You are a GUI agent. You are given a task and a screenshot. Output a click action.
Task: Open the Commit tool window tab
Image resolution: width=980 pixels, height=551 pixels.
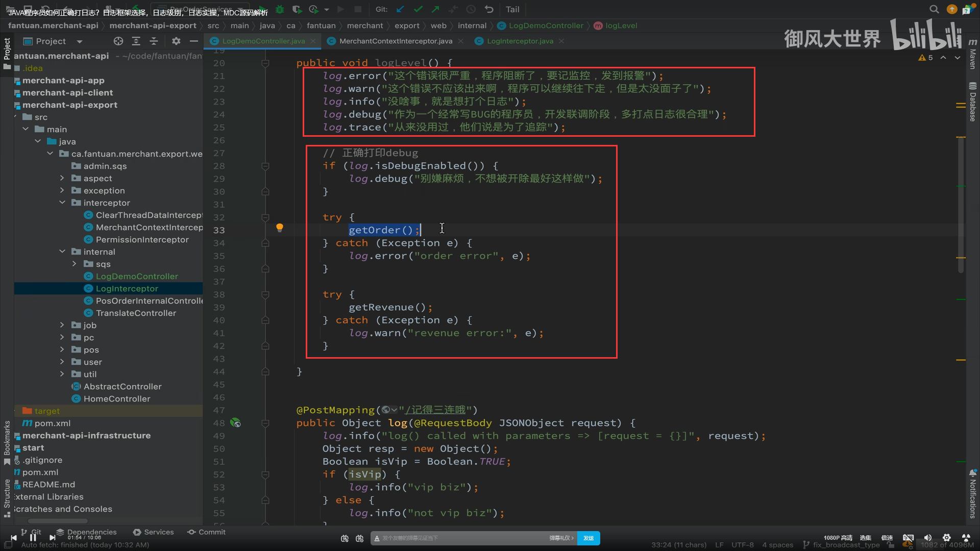[206, 532]
